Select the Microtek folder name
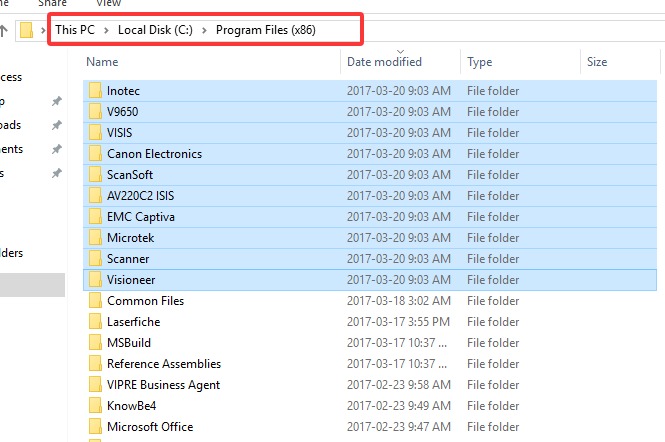The image size is (665, 442). pyautogui.click(x=131, y=238)
